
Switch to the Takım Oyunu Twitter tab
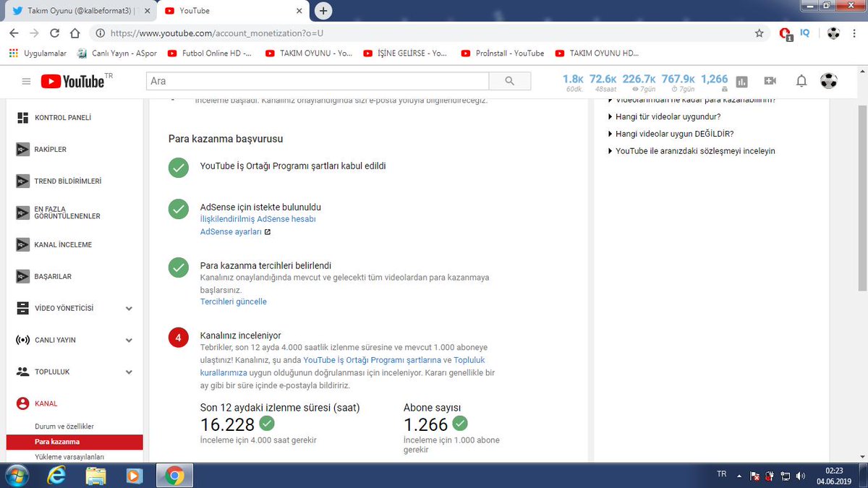tap(79, 11)
